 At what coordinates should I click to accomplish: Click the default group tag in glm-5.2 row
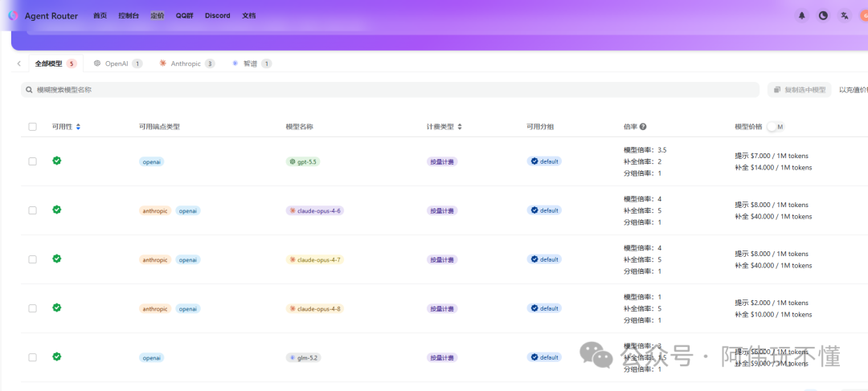click(x=544, y=357)
